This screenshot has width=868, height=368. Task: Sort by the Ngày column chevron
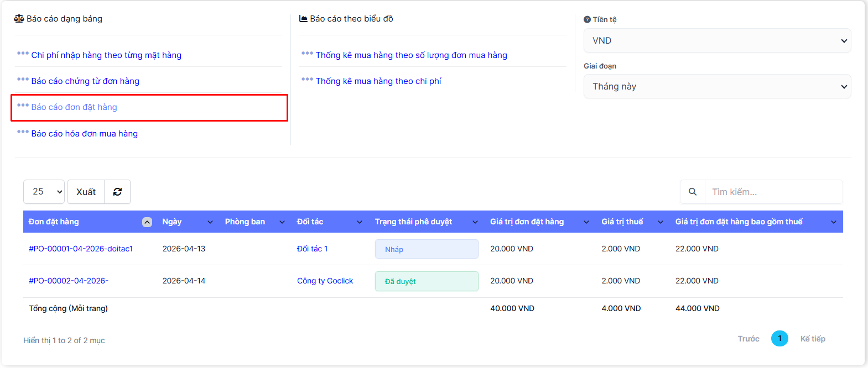coord(210,222)
